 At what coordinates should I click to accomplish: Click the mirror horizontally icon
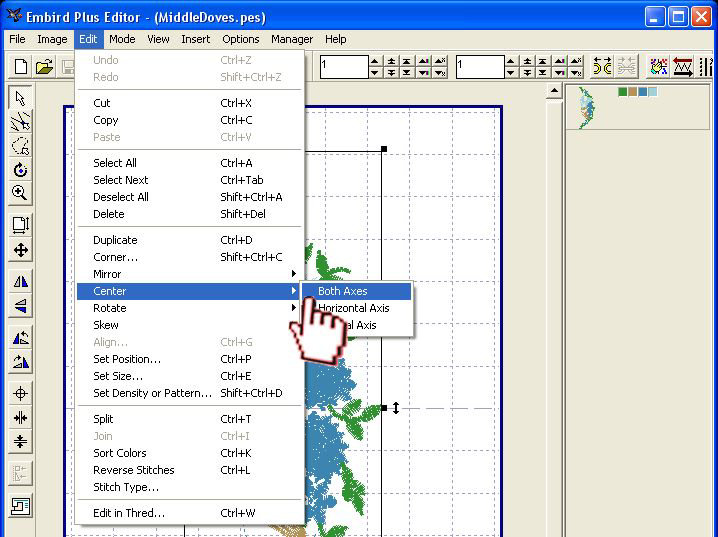pos(20,282)
